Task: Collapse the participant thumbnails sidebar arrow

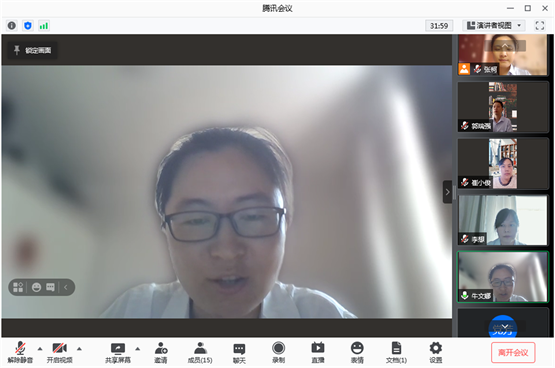Action: [x=447, y=192]
